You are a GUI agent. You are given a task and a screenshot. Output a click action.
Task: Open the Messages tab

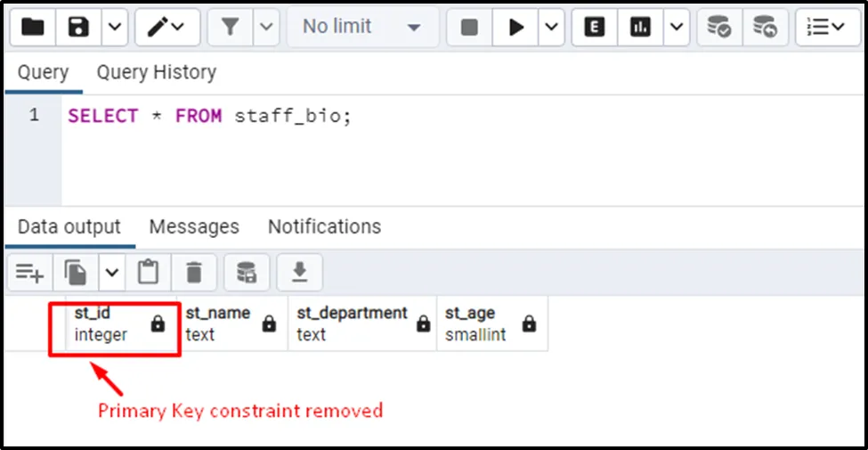(x=193, y=226)
